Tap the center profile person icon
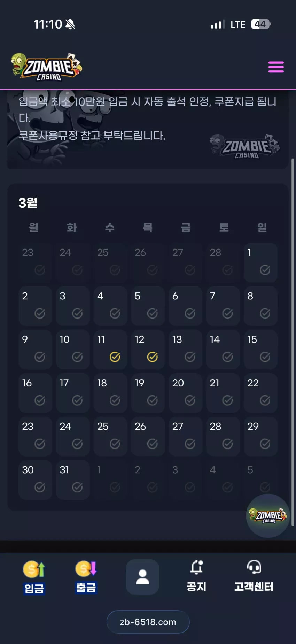This screenshot has width=296, height=644. (x=142, y=577)
